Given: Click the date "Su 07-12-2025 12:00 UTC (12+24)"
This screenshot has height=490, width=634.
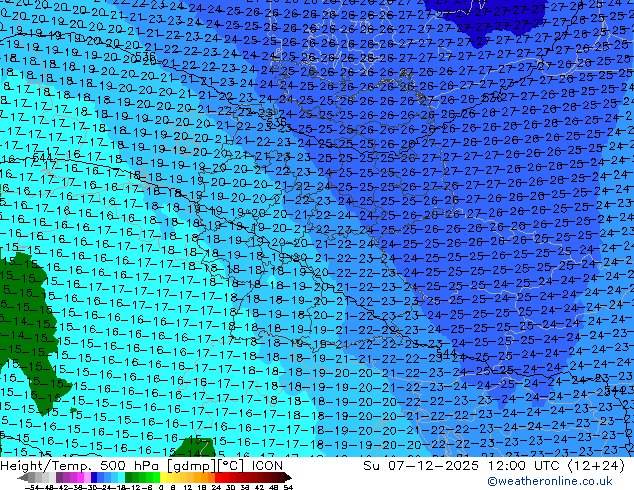Looking at the screenshot, I should pos(494,466).
